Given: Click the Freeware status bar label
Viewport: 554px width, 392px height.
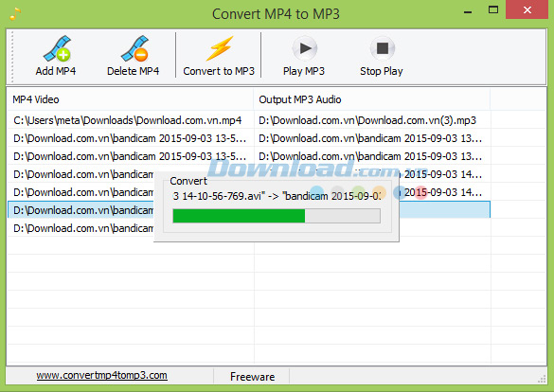Looking at the screenshot, I should point(252,377).
